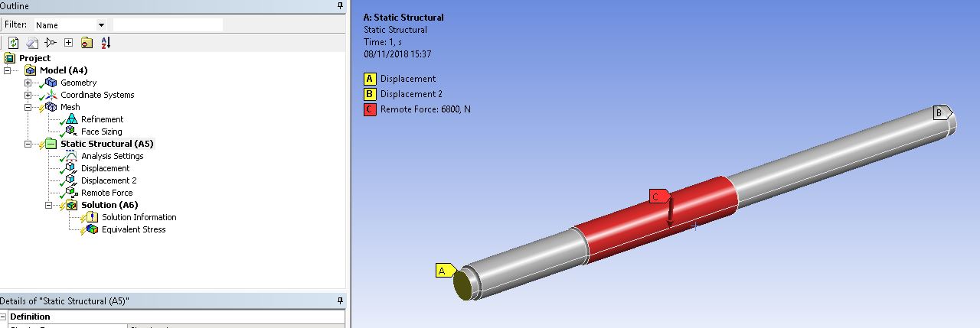Select Coordinate Systems in the outline

click(x=97, y=95)
